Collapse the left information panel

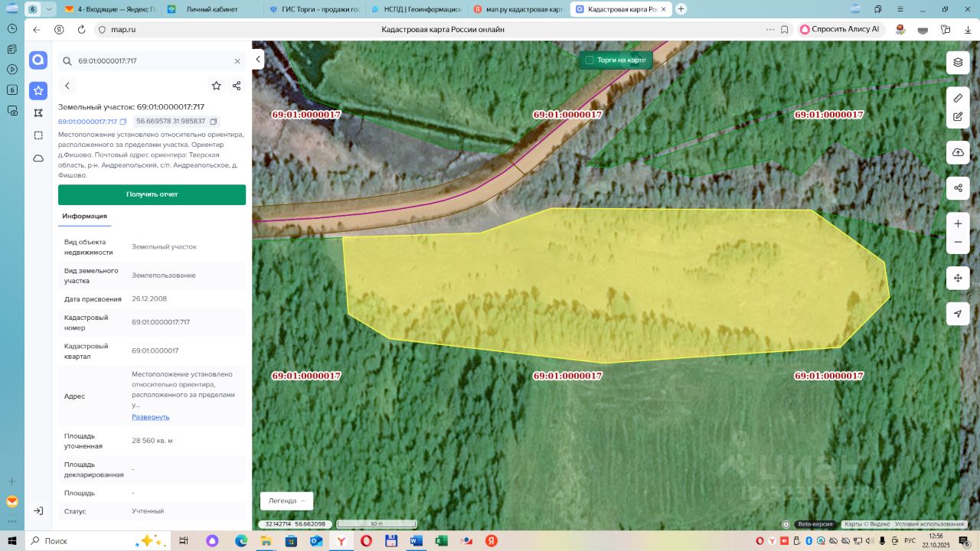(258, 59)
